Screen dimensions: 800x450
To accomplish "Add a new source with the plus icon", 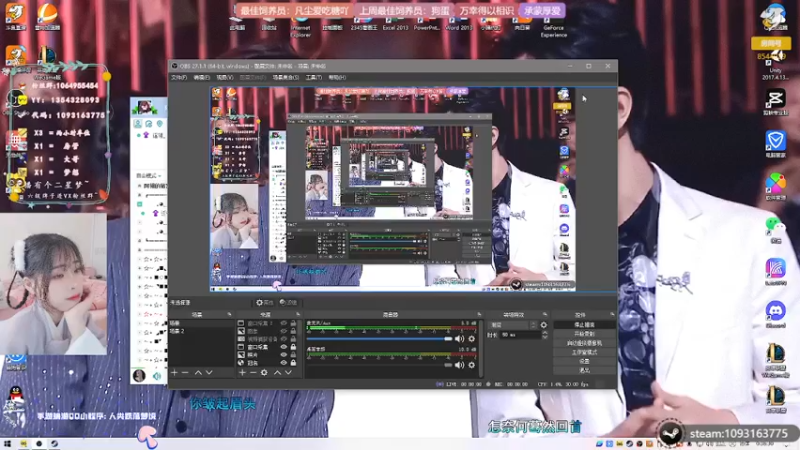I will (x=242, y=373).
